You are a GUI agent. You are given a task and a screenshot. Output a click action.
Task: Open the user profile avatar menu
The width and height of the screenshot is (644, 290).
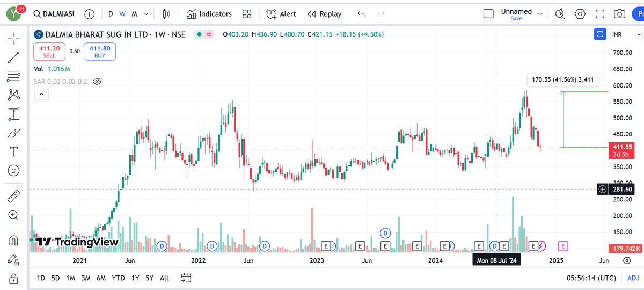tap(13, 14)
